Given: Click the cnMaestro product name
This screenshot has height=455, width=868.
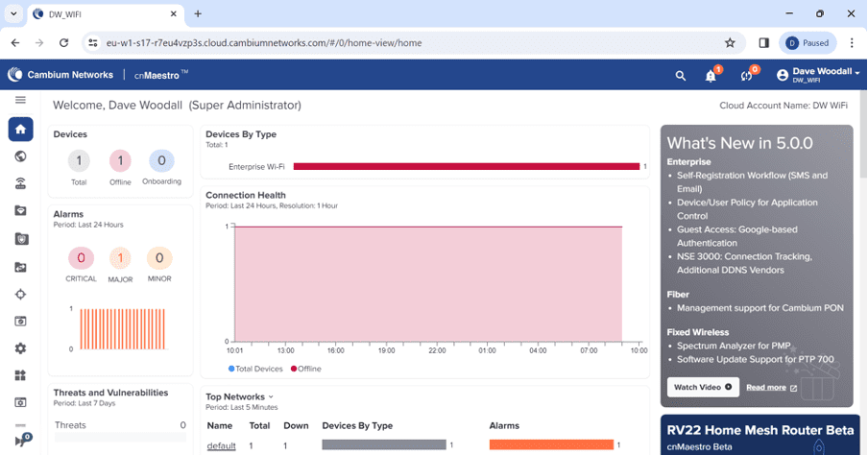Looking at the screenshot, I should (160, 75).
